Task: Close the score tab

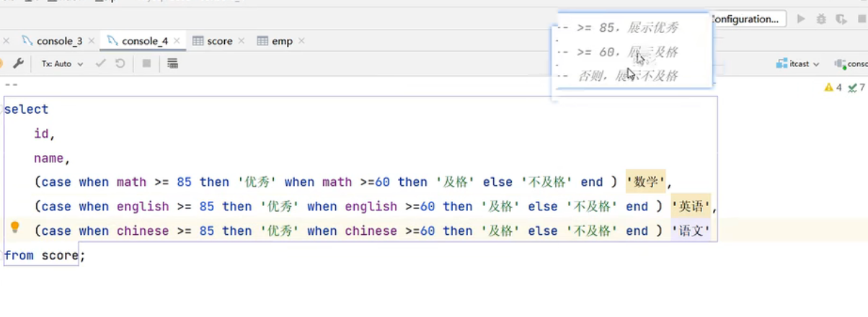Action: [x=242, y=41]
